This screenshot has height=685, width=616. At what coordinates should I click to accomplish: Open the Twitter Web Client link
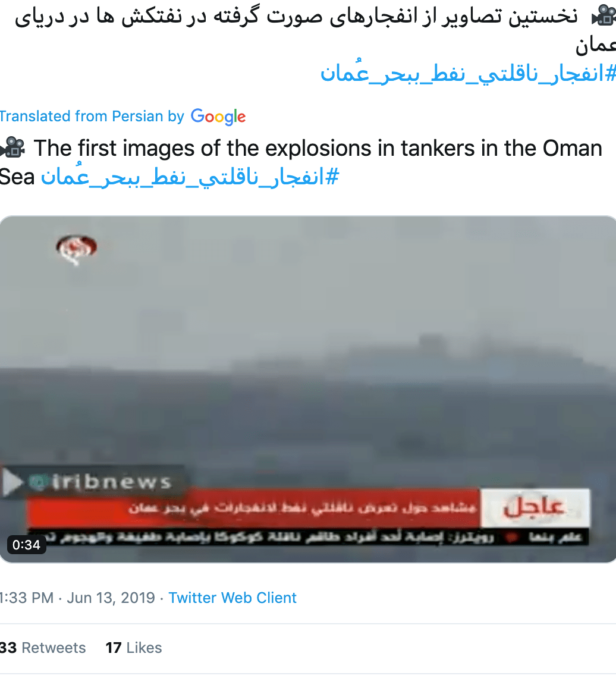click(x=232, y=598)
